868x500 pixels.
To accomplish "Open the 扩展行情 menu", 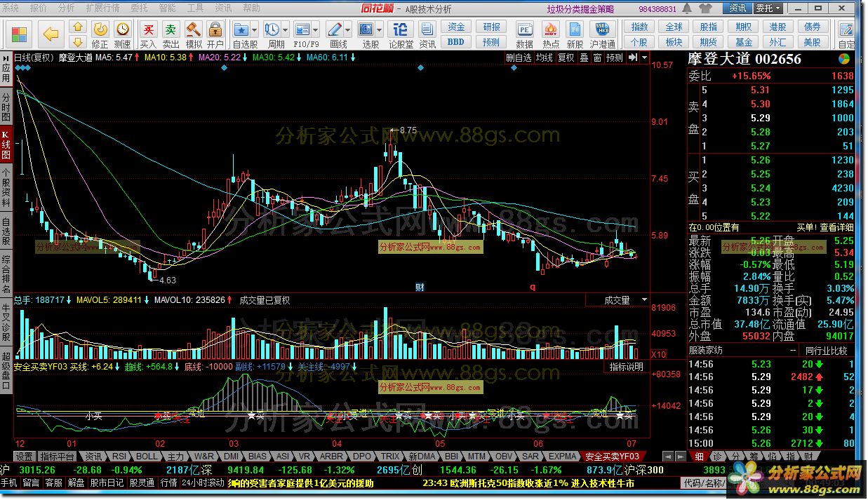I will (102, 8).
